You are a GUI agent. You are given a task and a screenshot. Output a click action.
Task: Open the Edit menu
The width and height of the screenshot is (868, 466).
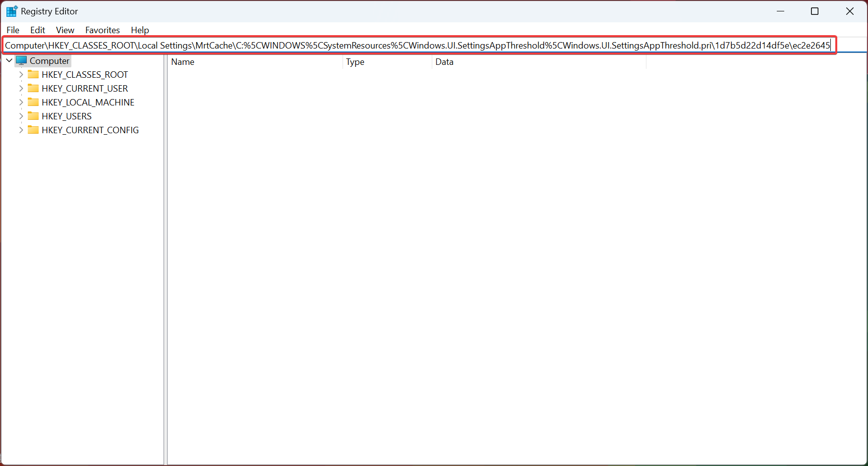38,30
